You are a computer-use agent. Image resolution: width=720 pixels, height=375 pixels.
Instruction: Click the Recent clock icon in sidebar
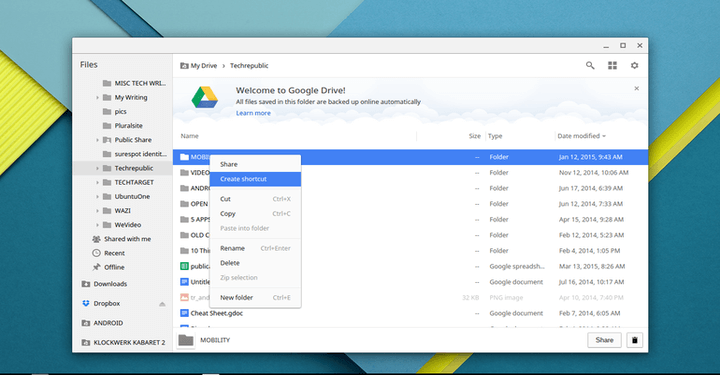tap(96, 253)
